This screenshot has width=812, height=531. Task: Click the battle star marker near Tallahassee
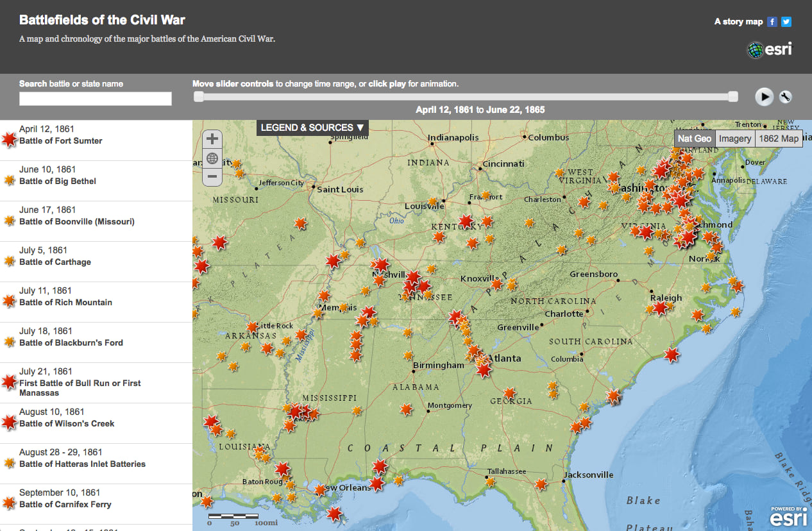491,482
